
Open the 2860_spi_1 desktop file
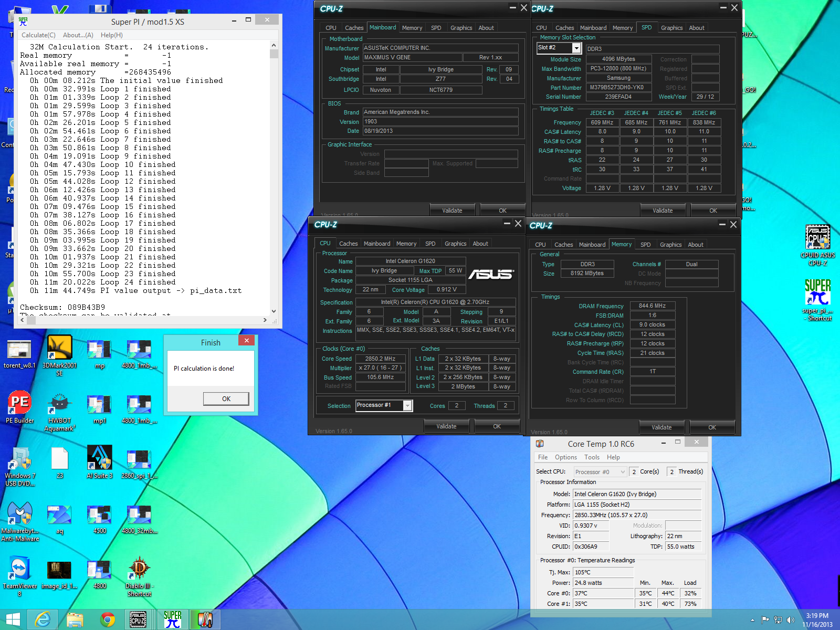pyautogui.click(x=139, y=464)
